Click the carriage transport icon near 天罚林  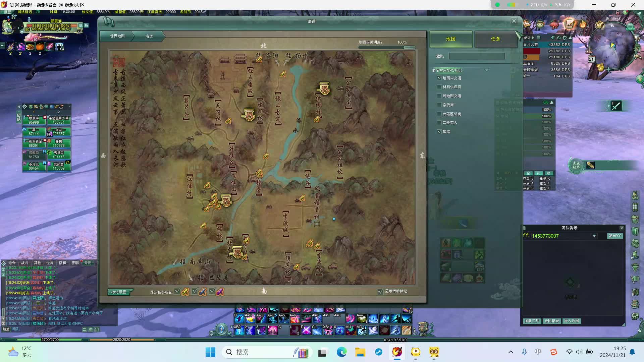click(249, 115)
